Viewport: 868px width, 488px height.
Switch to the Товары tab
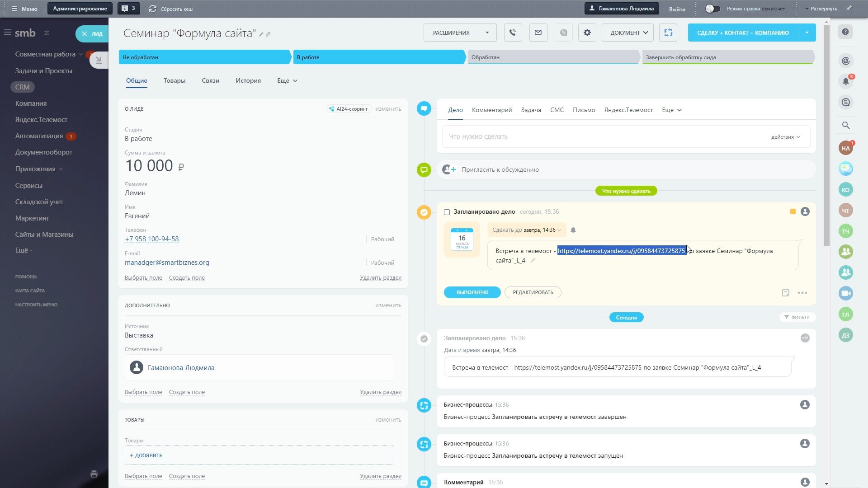click(x=175, y=80)
